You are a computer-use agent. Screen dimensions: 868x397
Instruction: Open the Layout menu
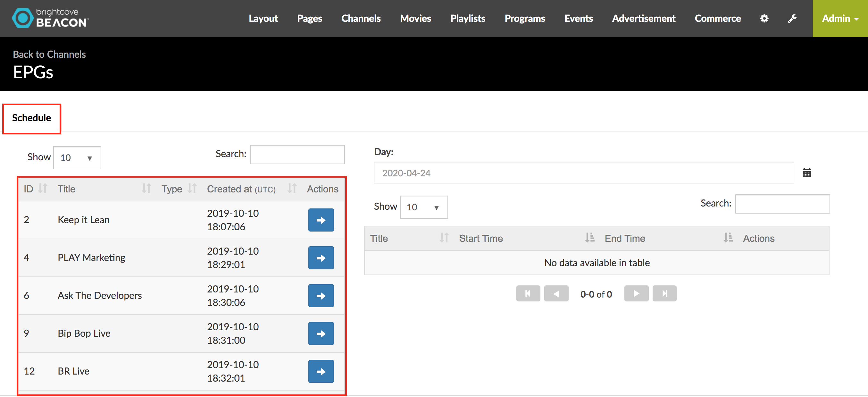pyautogui.click(x=263, y=18)
